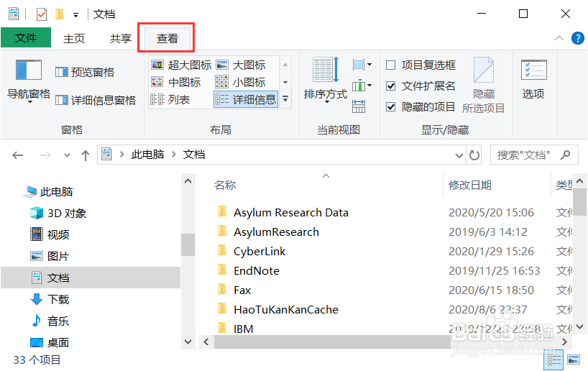Screen dimensions: 588x371
Task: Select the CyberLink folder
Action: point(252,252)
